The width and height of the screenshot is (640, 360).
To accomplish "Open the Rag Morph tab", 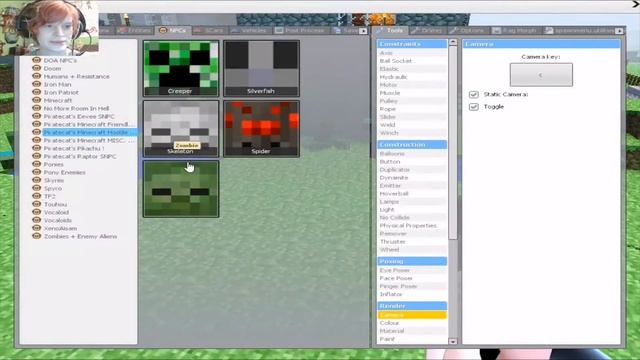I will point(516,31).
